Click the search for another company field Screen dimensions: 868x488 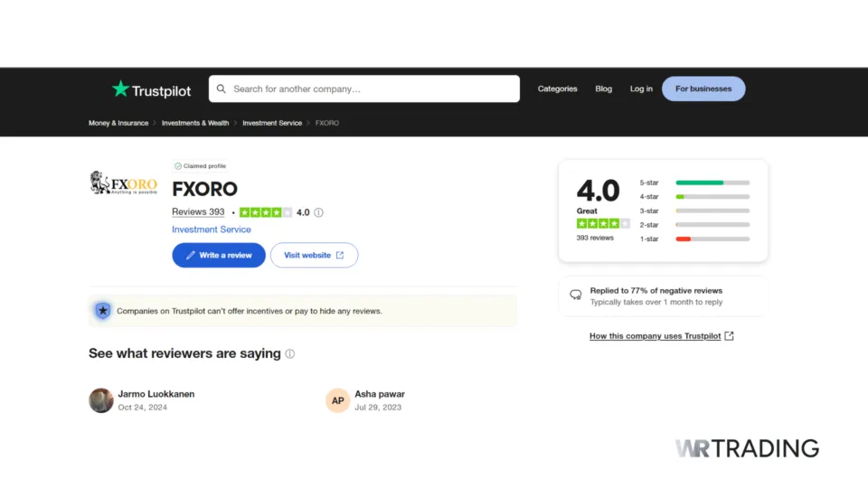371,89
